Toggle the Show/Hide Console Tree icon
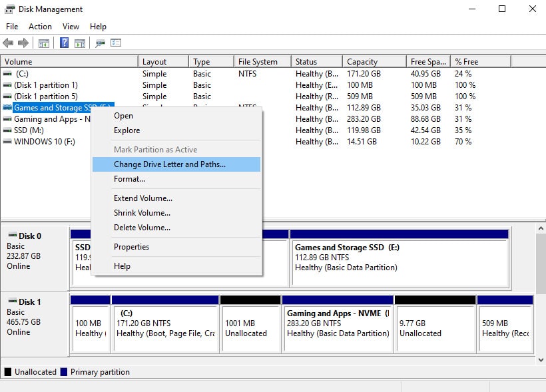 (x=44, y=43)
